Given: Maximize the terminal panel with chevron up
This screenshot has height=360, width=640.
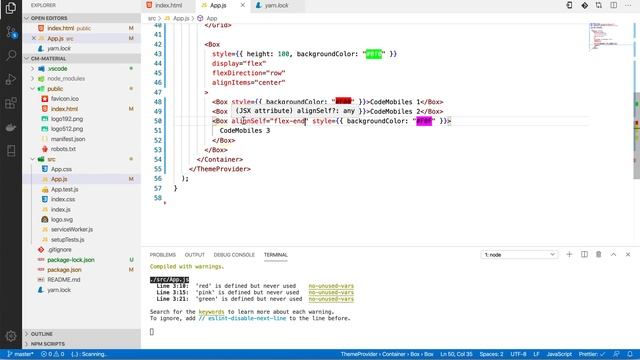Looking at the screenshot, I should tap(613, 254).
